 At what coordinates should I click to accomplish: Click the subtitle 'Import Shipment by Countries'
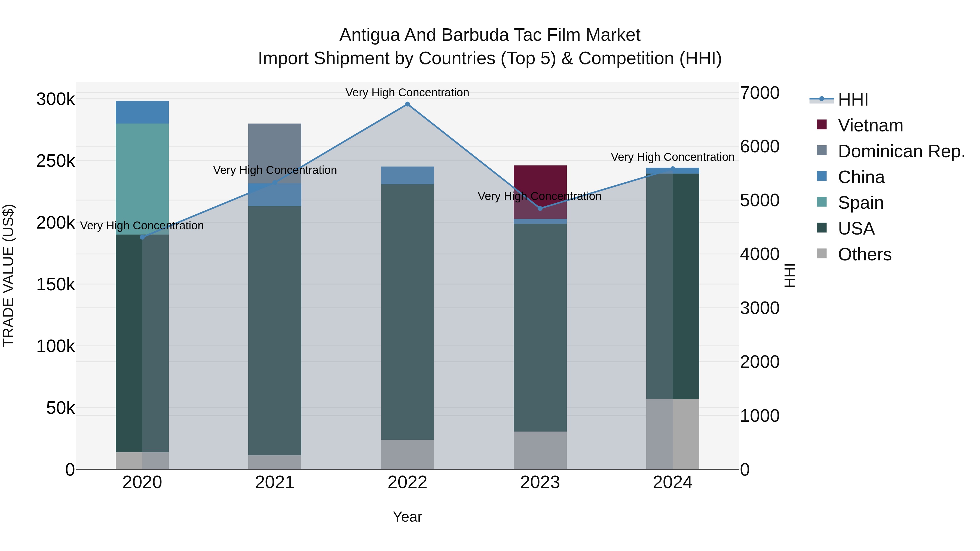click(377, 59)
